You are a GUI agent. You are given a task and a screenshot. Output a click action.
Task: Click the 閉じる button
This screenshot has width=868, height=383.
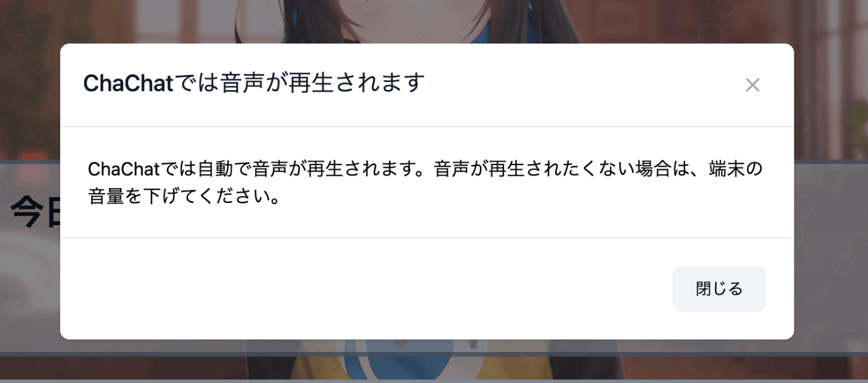(719, 289)
